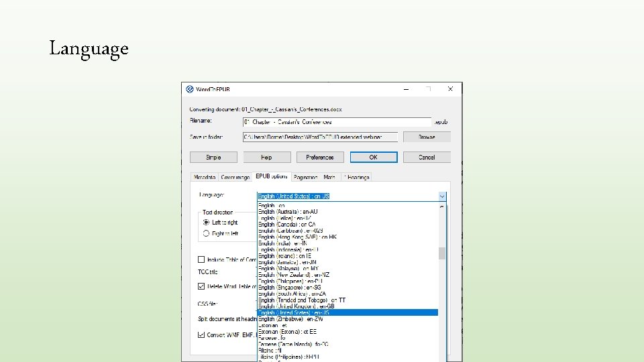Choose 'Estonian : et' language entry

click(347, 325)
